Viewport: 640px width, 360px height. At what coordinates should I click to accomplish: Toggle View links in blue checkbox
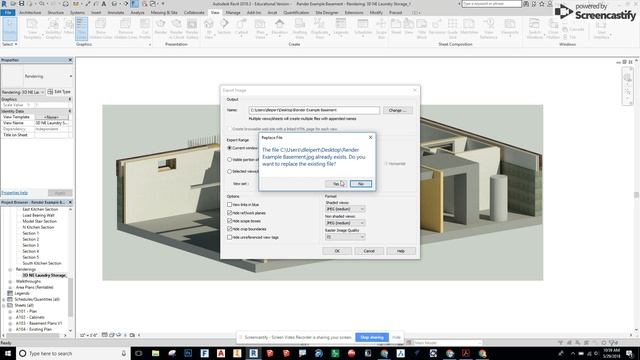[229, 204]
